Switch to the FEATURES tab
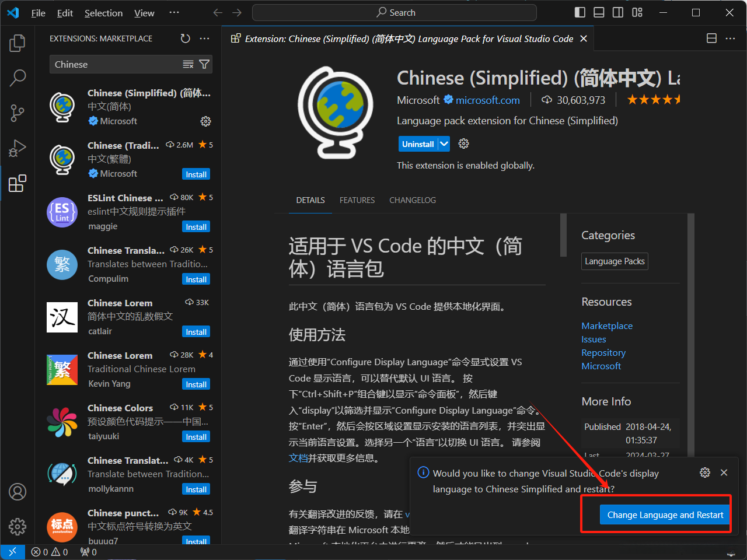 (357, 200)
